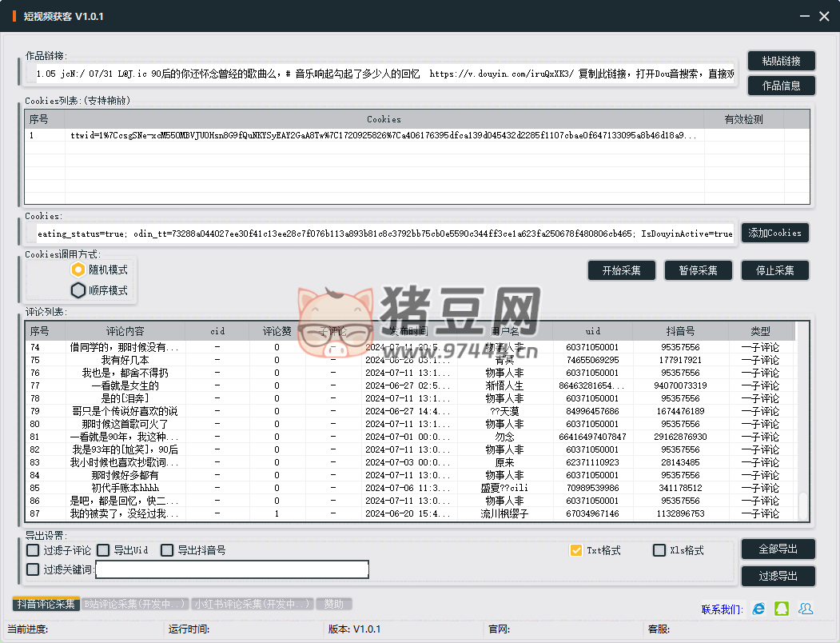Click 全部导出 button
The width and height of the screenshot is (840, 643).
[x=778, y=549]
